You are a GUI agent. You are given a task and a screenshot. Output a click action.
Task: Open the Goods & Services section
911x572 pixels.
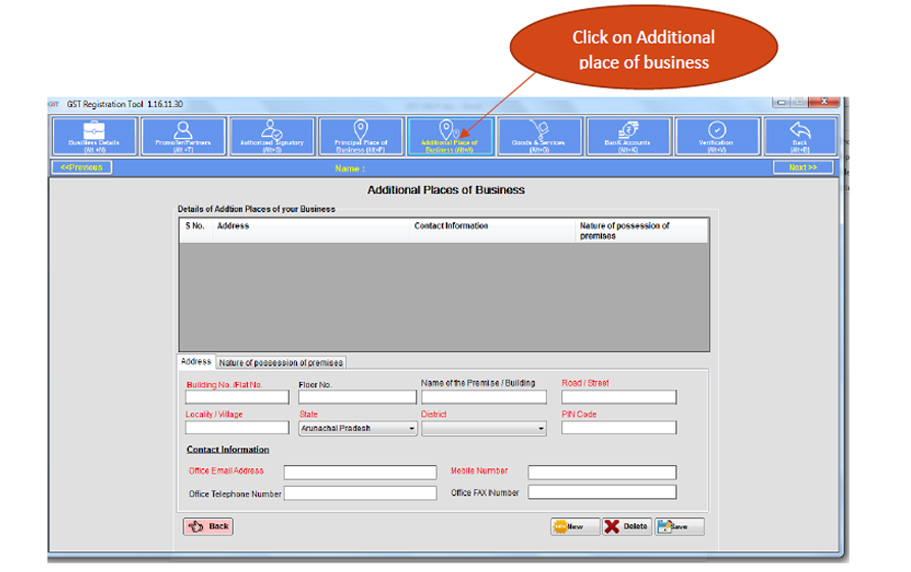point(538,137)
